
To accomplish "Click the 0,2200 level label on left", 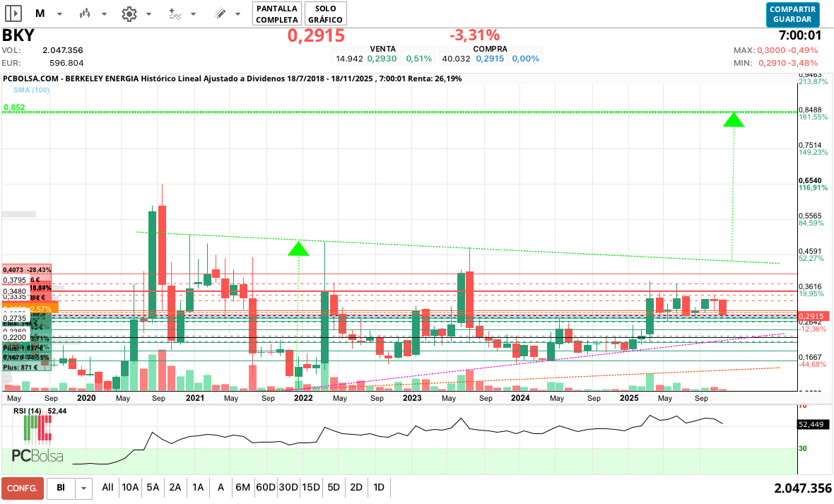I will tap(14, 337).
